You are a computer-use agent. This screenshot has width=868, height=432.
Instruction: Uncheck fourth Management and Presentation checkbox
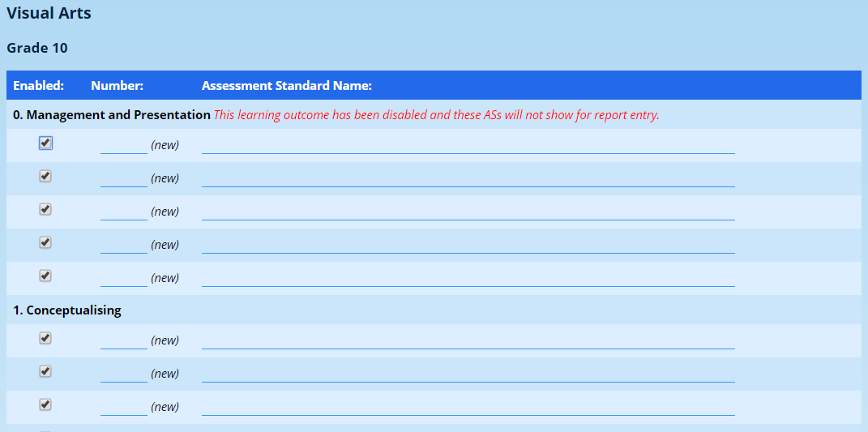pyautogui.click(x=45, y=242)
